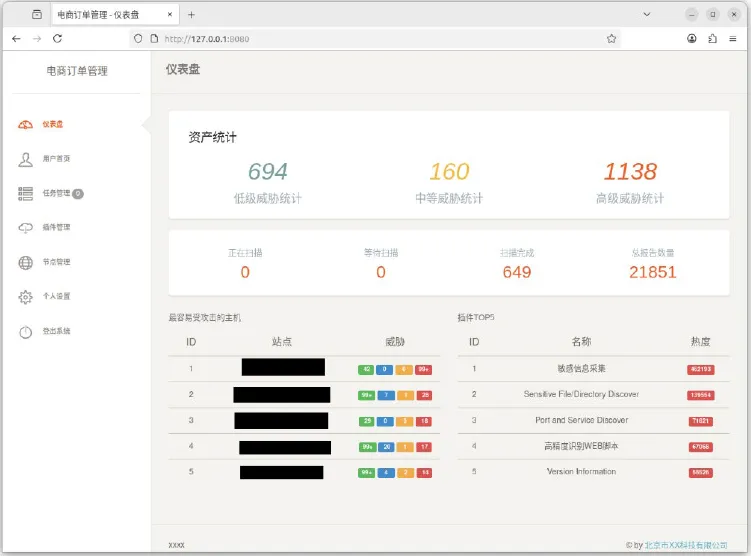
Task: Click the 最容易受攻击的主机 section title
Action: tap(205, 318)
